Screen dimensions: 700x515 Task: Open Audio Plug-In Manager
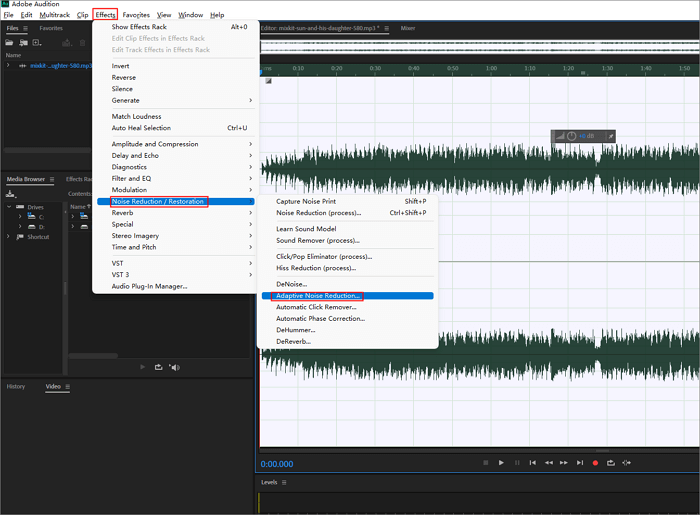[176, 286]
